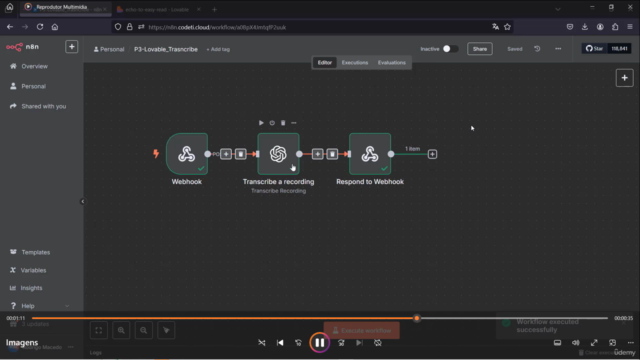Viewport: 640px width, 360px height.
Task: Select the Webhook node
Action: point(187,154)
